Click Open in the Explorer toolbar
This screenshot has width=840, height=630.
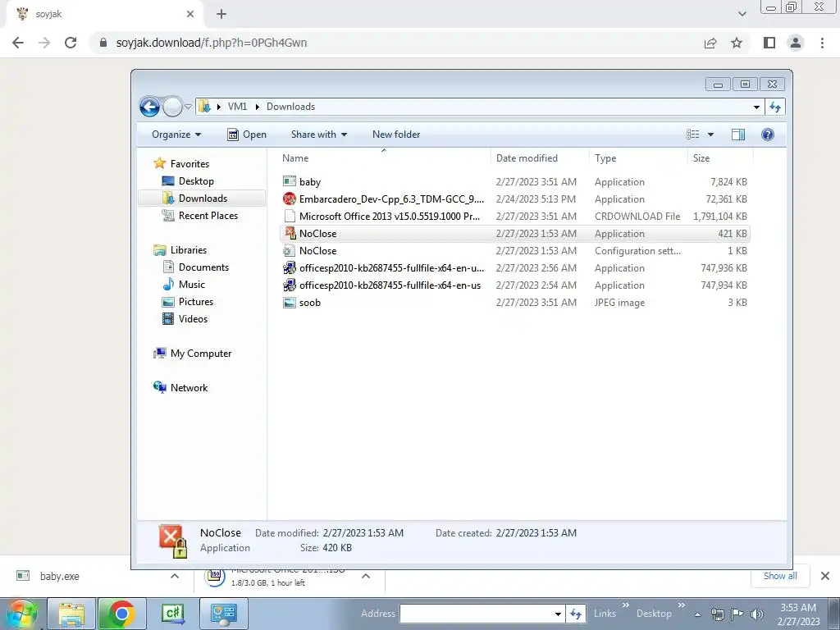coord(246,135)
